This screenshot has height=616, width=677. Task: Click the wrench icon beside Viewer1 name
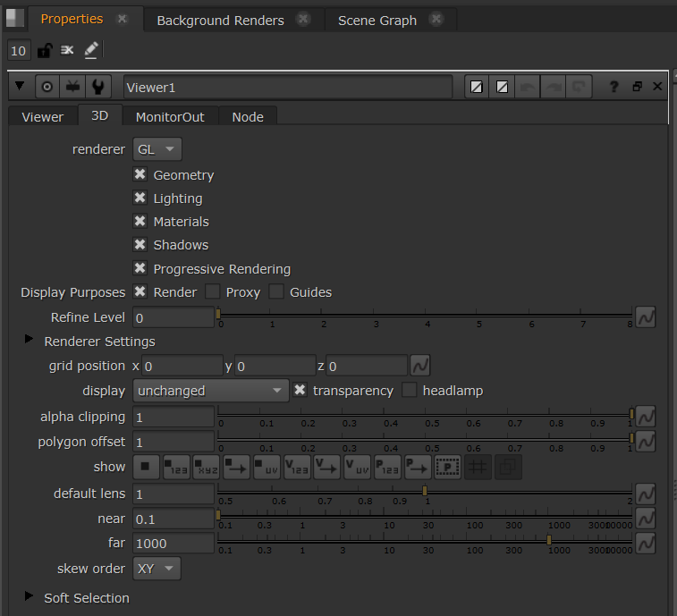click(x=98, y=87)
